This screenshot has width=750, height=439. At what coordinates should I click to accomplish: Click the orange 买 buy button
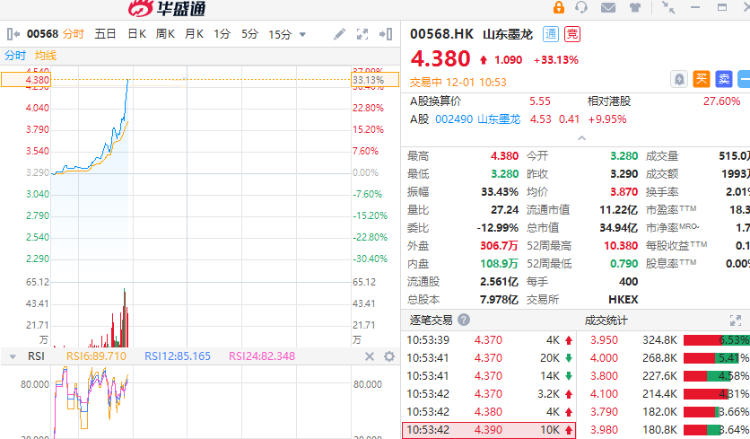701,79
